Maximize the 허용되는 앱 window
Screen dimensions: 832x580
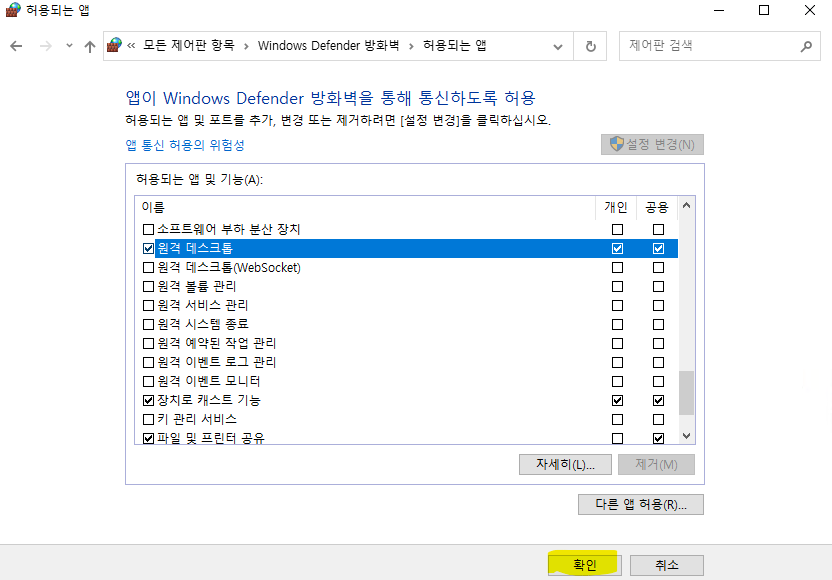point(764,10)
